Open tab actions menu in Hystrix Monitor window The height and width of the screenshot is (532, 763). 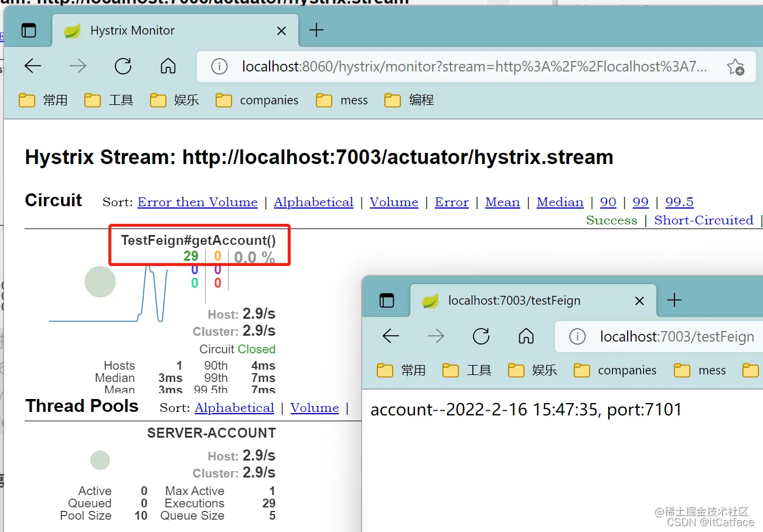pyautogui.click(x=28, y=30)
